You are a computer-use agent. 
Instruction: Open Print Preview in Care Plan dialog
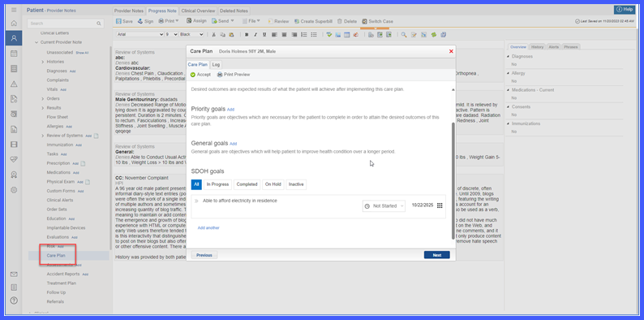point(234,75)
